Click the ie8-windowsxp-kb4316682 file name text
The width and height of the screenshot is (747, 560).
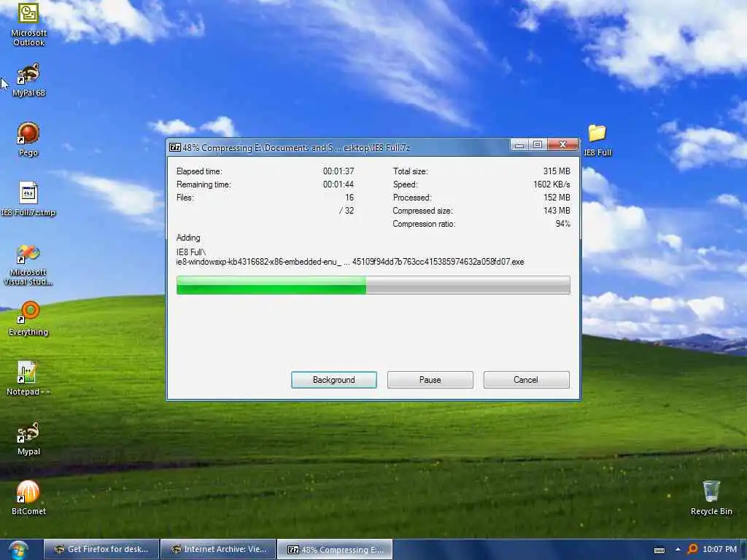(350, 262)
